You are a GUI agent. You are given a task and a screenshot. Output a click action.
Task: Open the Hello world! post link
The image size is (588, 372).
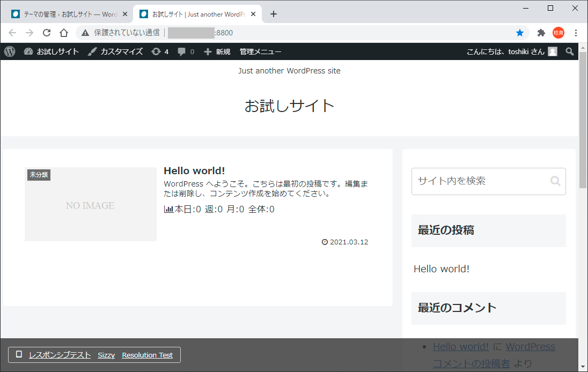[195, 170]
